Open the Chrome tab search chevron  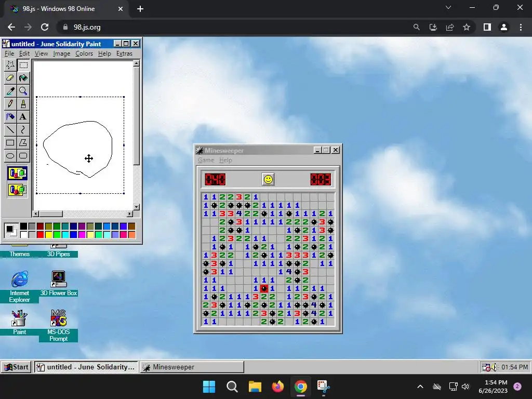[x=448, y=7]
